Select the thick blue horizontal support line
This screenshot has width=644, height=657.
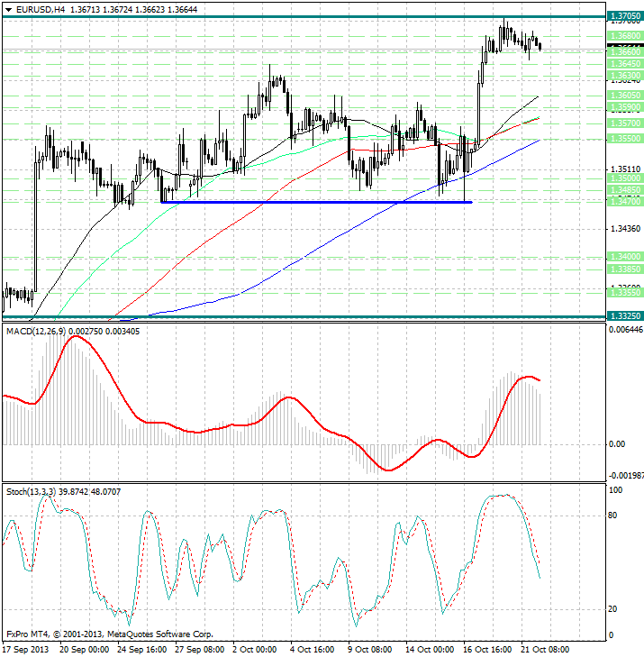pyautogui.click(x=316, y=203)
